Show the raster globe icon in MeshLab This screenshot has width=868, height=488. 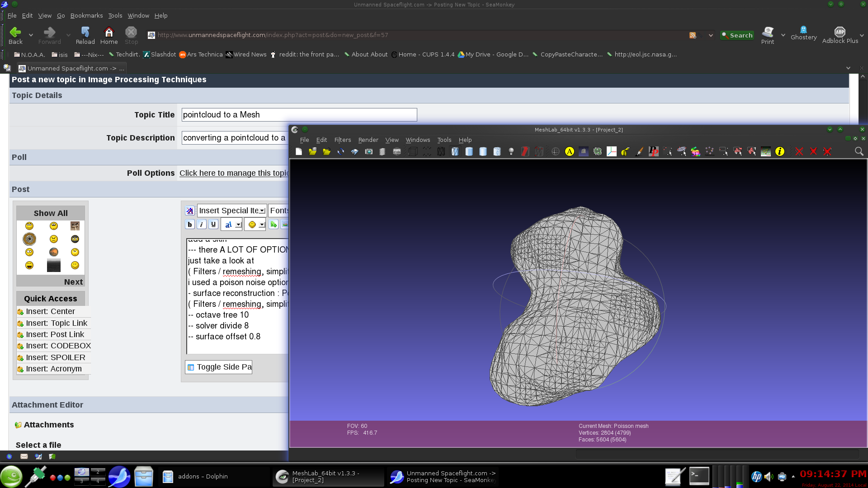click(x=397, y=152)
